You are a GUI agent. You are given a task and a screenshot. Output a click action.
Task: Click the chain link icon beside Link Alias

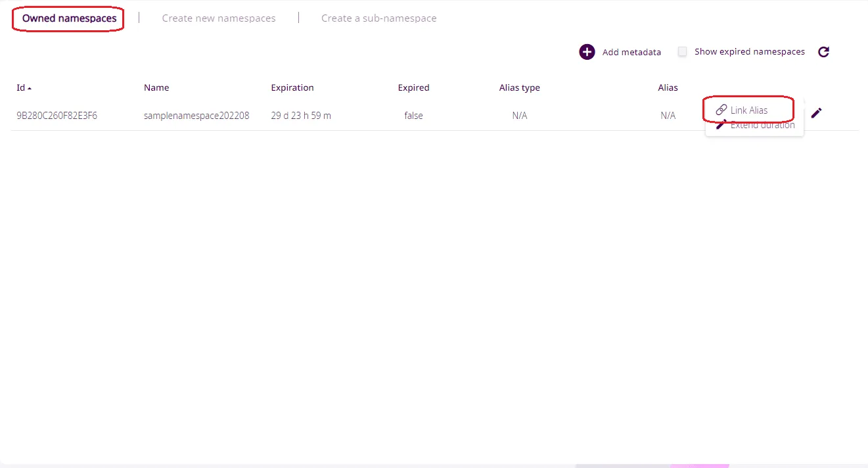click(x=721, y=110)
